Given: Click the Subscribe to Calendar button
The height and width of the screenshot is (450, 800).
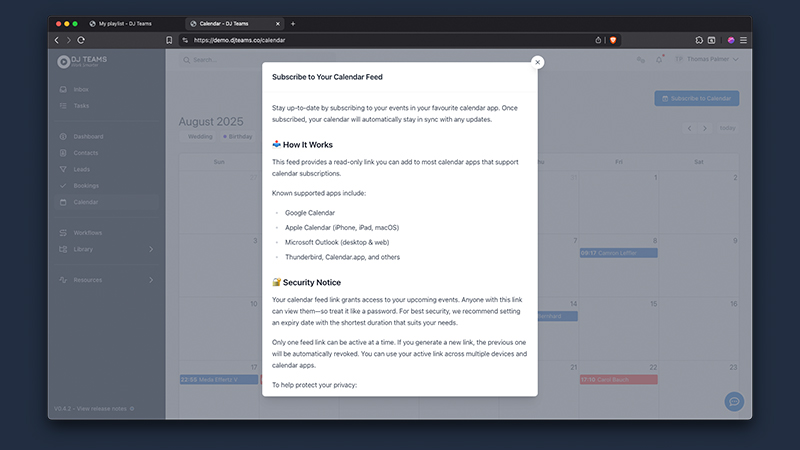Looking at the screenshot, I should (x=697, y=98).
